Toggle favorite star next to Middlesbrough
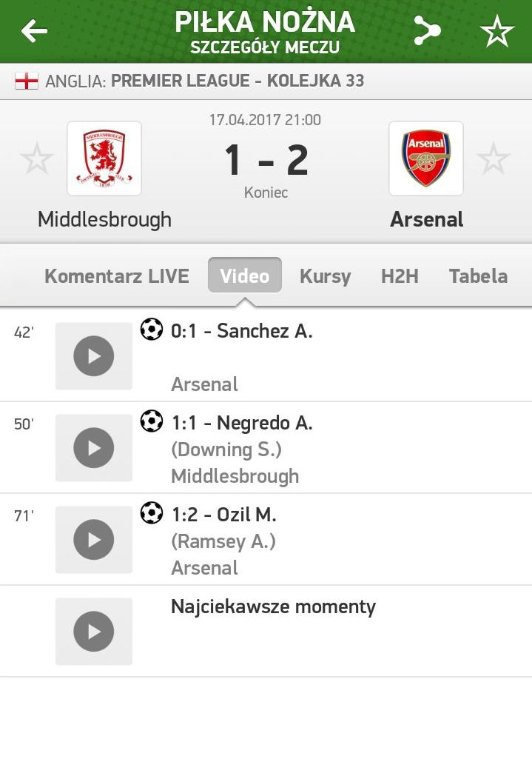The width and height of the screenshot is (532, 762). pos(36,158)
